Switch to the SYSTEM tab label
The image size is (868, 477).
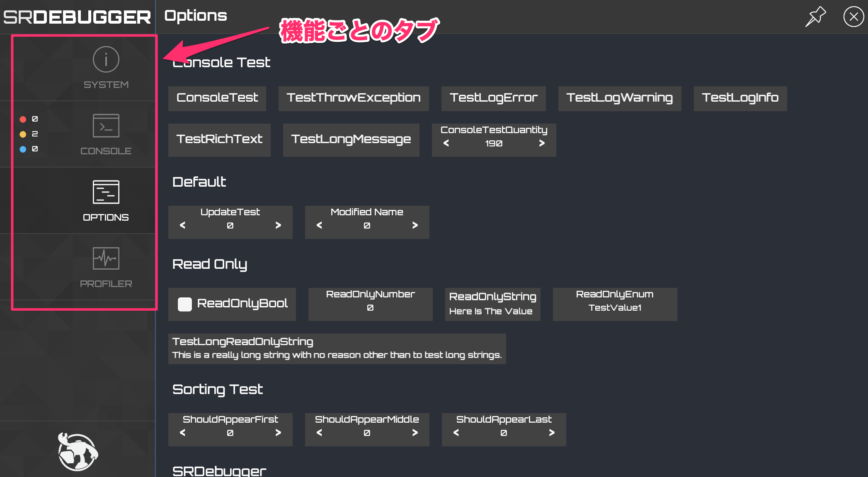click(106, 85)
